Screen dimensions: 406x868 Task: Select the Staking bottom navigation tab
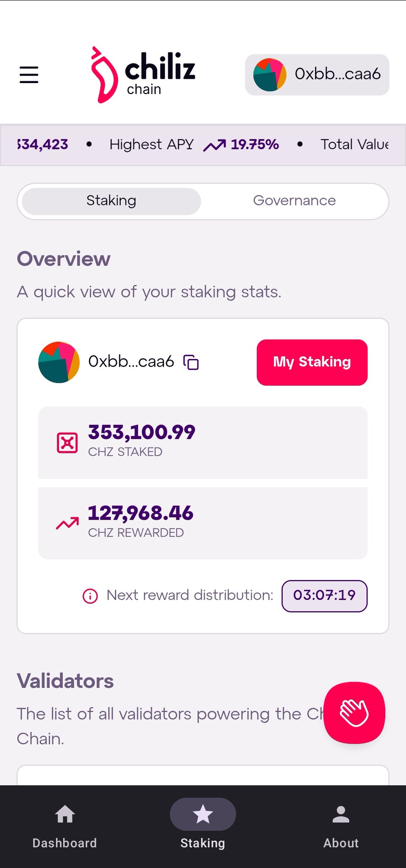coord(203,826)
